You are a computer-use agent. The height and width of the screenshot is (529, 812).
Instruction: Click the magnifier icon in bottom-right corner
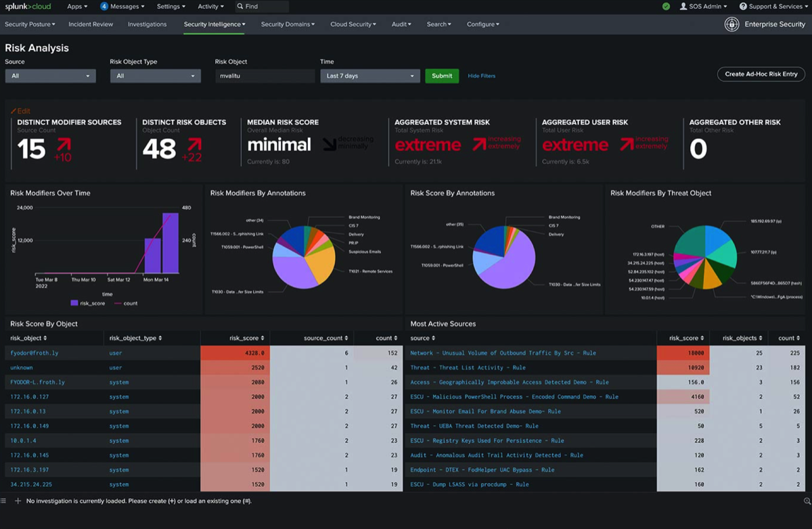click(807, 501)
